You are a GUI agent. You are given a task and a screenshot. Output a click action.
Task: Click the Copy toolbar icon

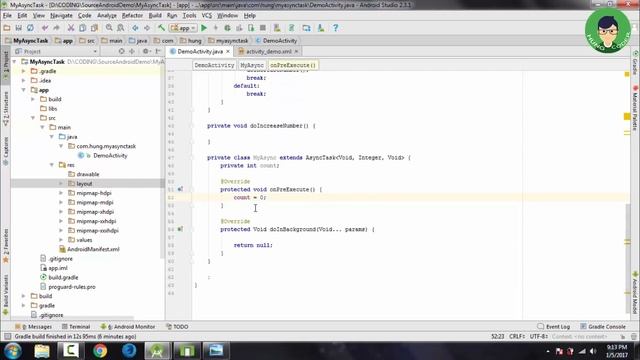tap(82, 28)
